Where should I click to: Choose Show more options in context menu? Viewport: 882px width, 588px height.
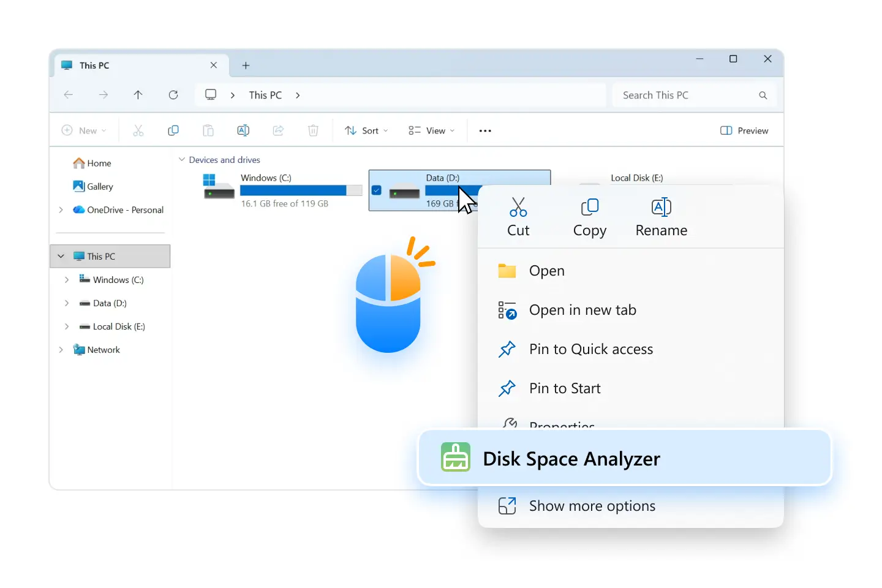pos(592,506)
